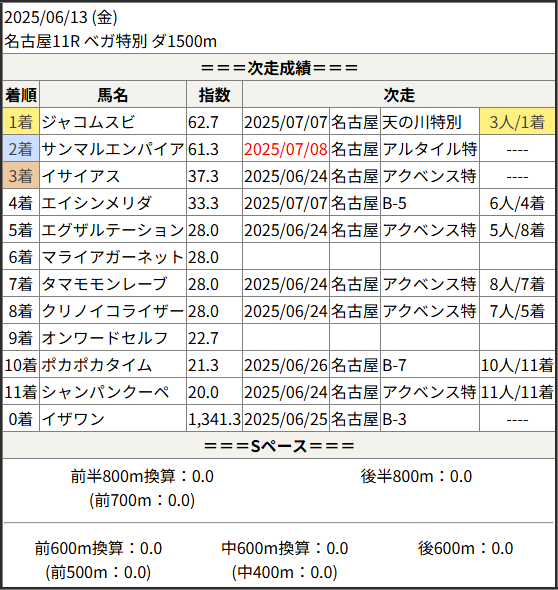Screen dimensions: 558x590
Task: Click the 指数 column header
Action: (x=214, y=95)
